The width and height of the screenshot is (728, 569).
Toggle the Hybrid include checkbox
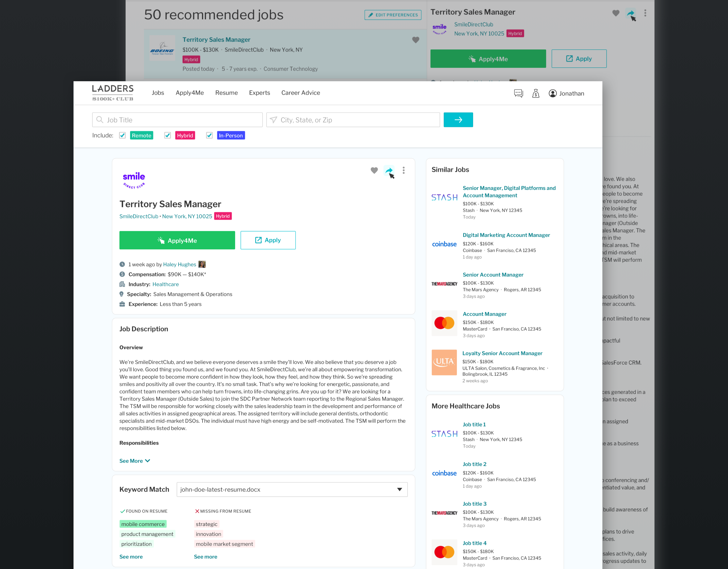167,135
